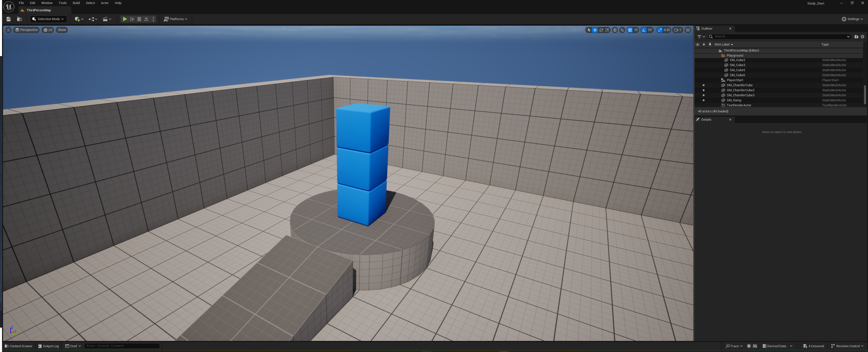
Task: Toggle star marker on SM_ChamferCube row
Action: point(703,85)
